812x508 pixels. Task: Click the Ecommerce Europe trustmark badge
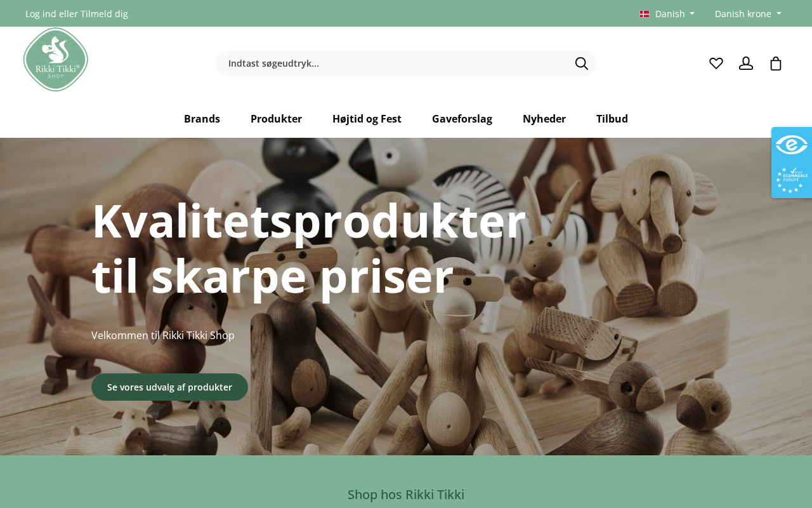pyautogui.click(x=792, y=180)
